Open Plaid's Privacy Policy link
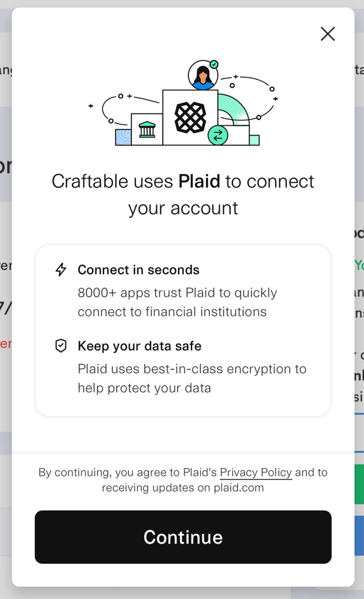 tap(256, 472)
